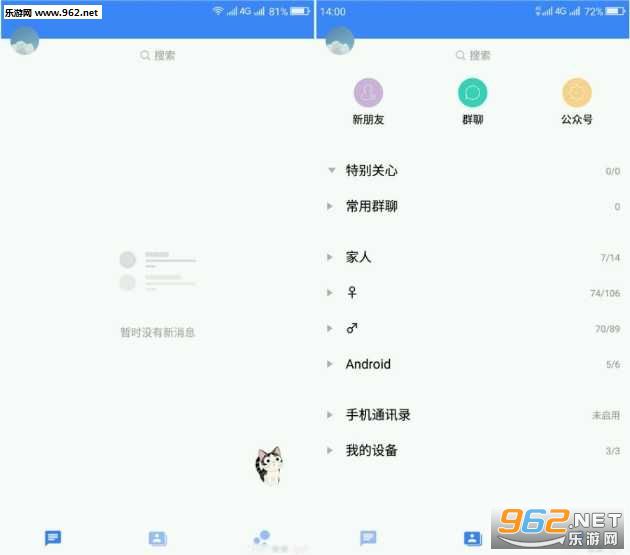Screen dimensions: 630x555
Task: Expand the 家人 group arrow
Action: tap(330, 257)
